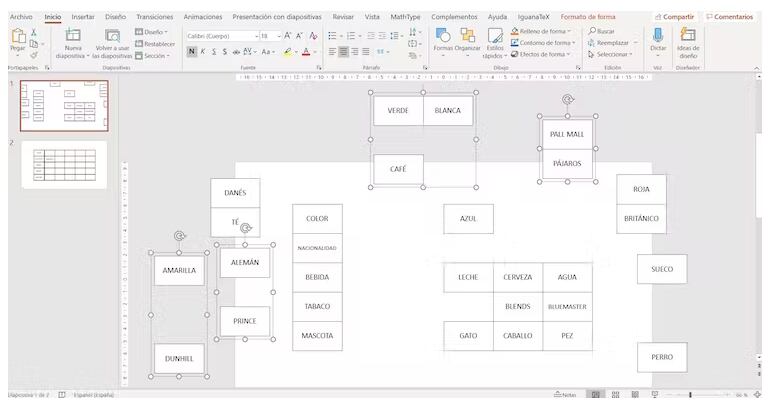
Task: Start Dictar microphone tool
Action: [x=658, y=36]
